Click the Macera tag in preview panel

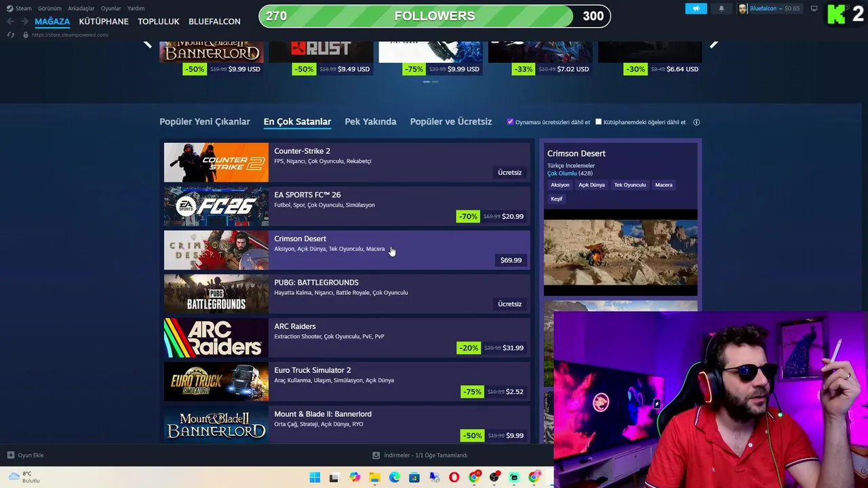pyautogui.click(x=664, y=184)
